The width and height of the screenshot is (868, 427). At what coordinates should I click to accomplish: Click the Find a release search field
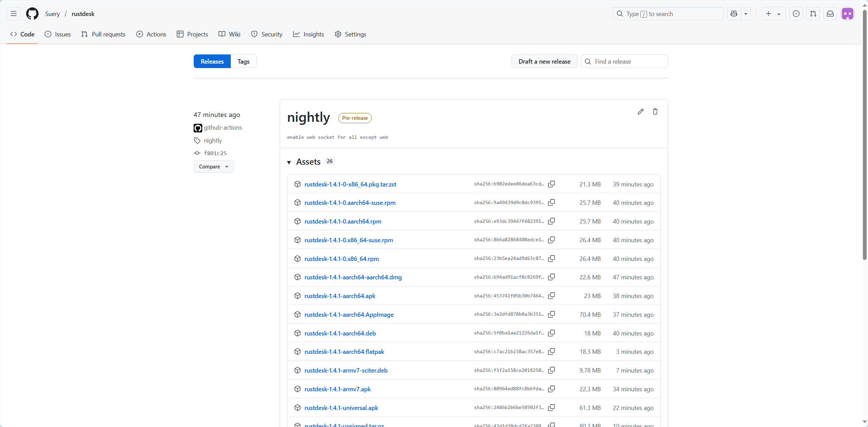(x=624, y=61)
